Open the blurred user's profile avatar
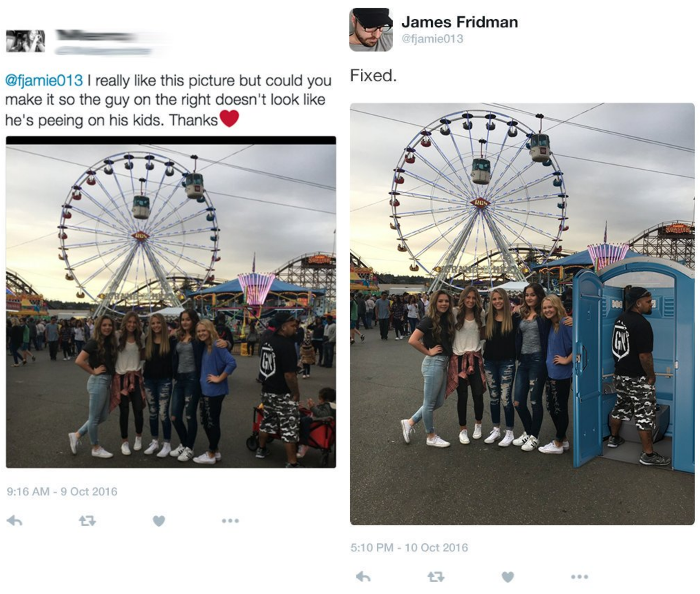Screen dimensions: 700x594 (26, 41)
